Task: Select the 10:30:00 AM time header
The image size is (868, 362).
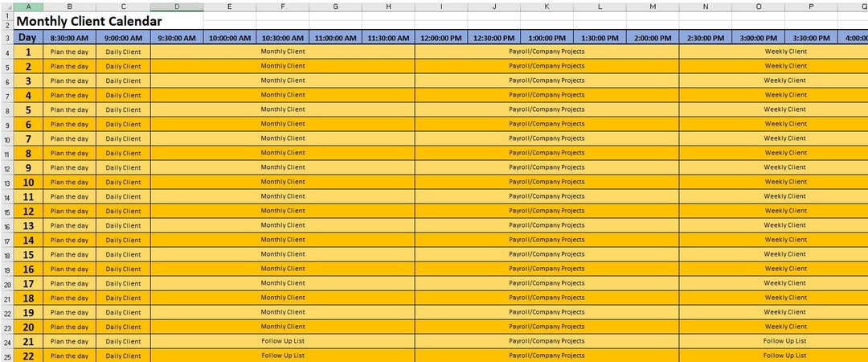Action: (x=282, y=38)
